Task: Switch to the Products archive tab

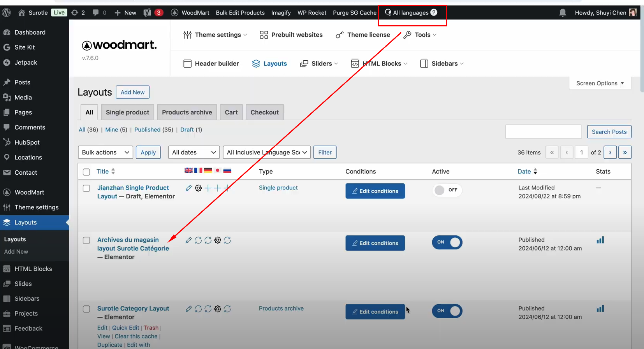Action: [x=187, y=112]
